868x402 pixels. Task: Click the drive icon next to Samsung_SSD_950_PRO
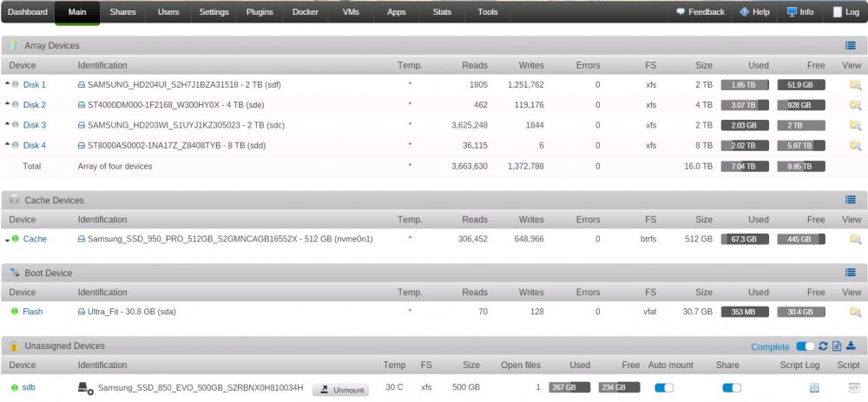82,240
